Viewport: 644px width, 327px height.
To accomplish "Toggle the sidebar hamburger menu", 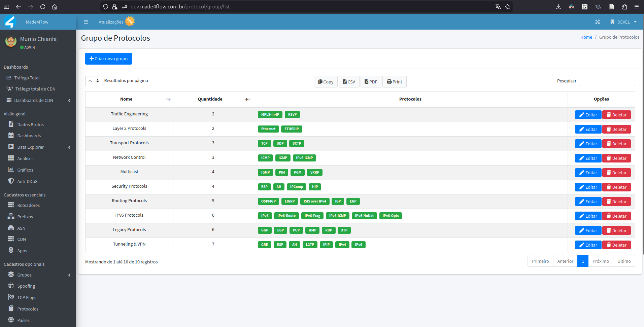I will tap(86, 22).
